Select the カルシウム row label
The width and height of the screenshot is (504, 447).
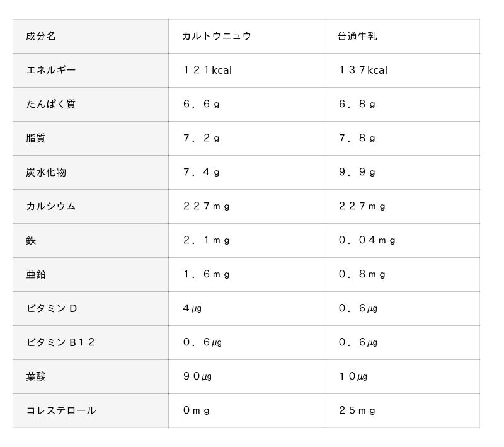coord(51,206)
